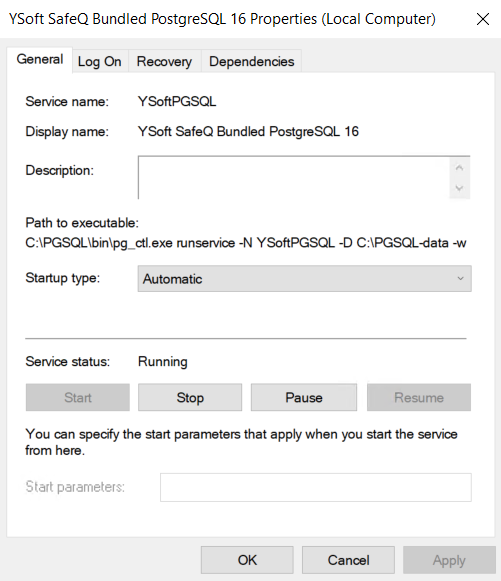Click the General tab
The image size is (501, 581).
[x=40, y=59]
